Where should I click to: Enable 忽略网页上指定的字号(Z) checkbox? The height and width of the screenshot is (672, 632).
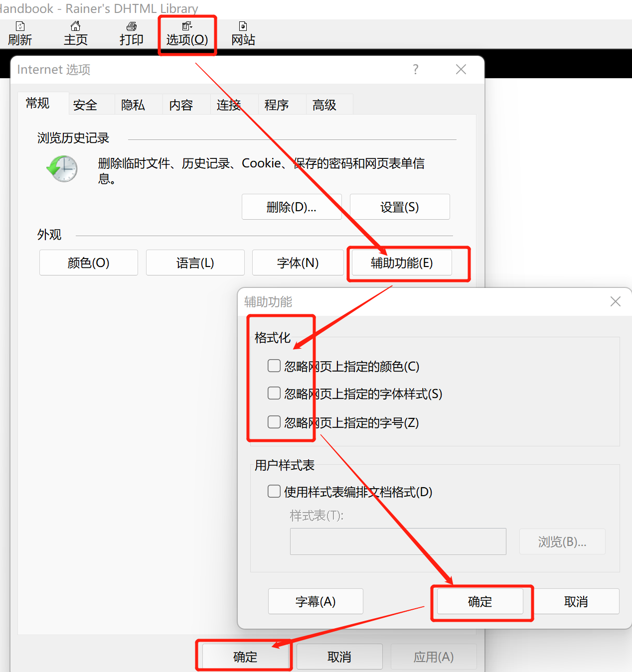(x=274, y=422)
